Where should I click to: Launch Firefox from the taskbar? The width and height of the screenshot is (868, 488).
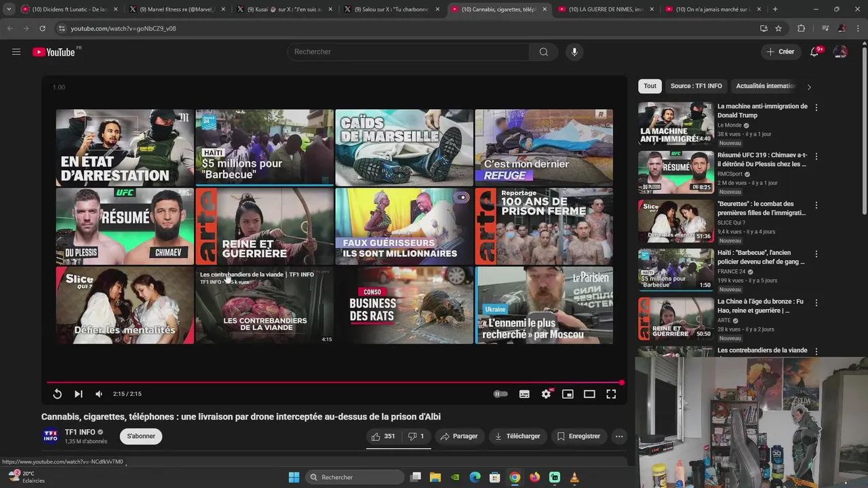pos(534,477)
